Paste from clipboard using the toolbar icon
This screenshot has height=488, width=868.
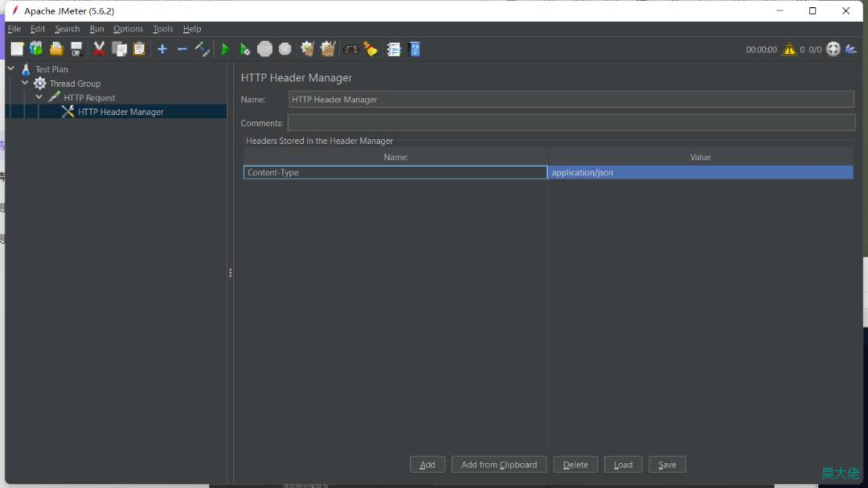pyautogui.click(x=140, y=49)
